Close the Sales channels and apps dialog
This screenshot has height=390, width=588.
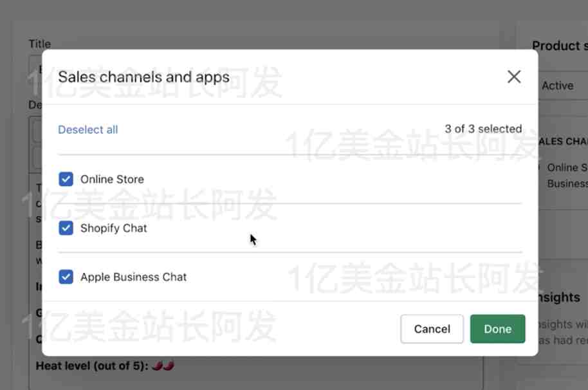tap(514, 77)
